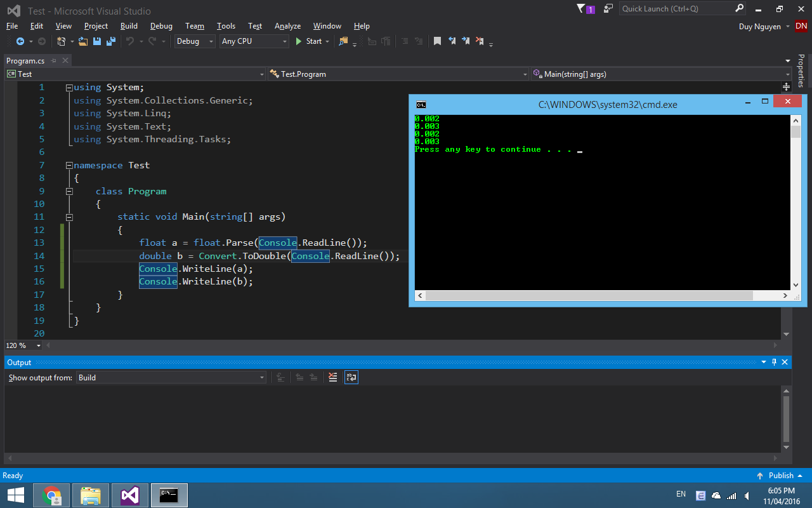Click the cmd.exe horizontal scrollbar thumb
Screen dimensions: 812x508
pos(589,296)
